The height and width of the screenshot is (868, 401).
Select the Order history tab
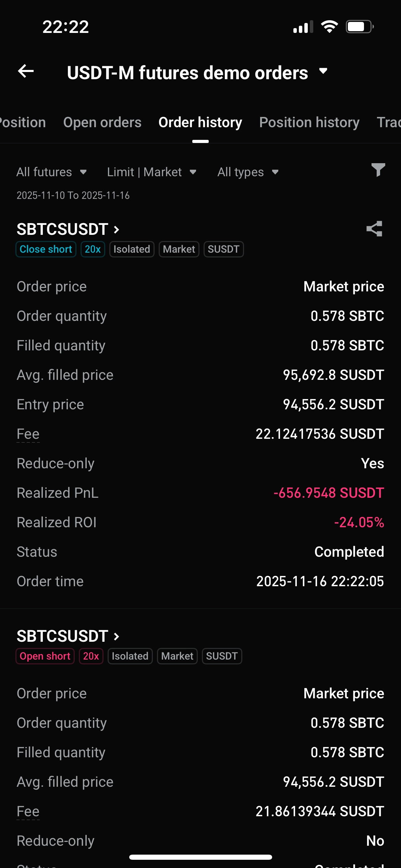coord(200,122)
